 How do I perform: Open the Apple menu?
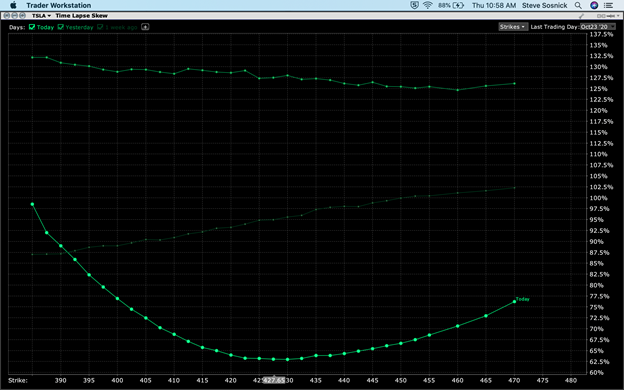14,5
